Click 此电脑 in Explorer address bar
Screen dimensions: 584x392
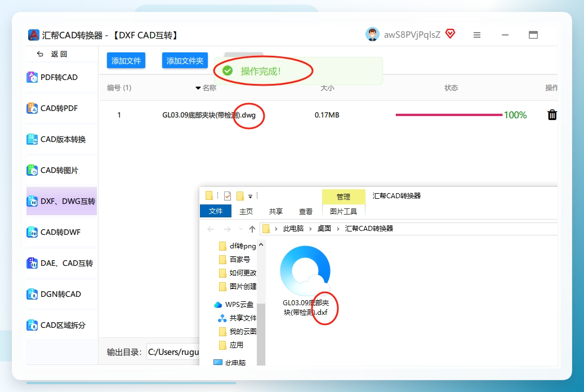293,229
